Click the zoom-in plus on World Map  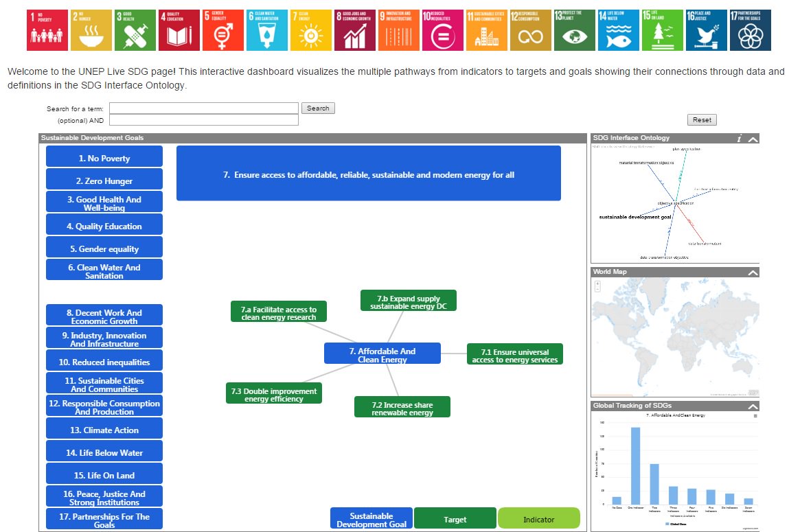point(598,284)
